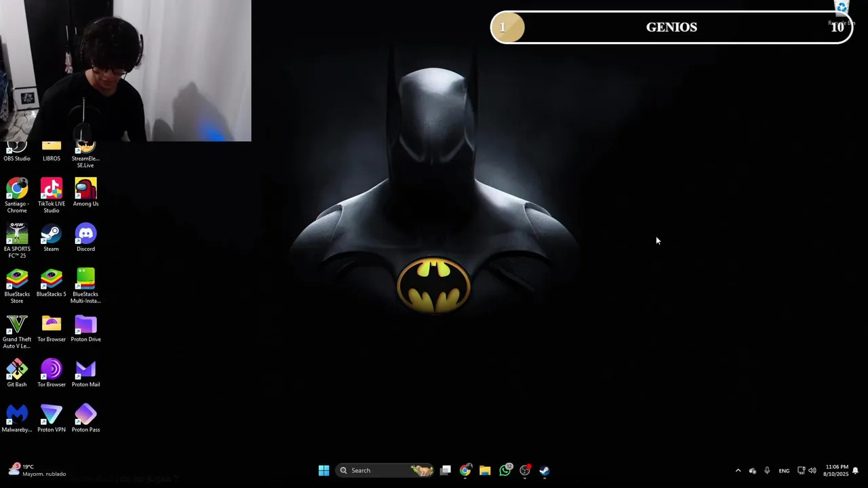Open File Explorer from the taskbar
868x488 pixels.
pyautogui.click(x=485, y=470)
